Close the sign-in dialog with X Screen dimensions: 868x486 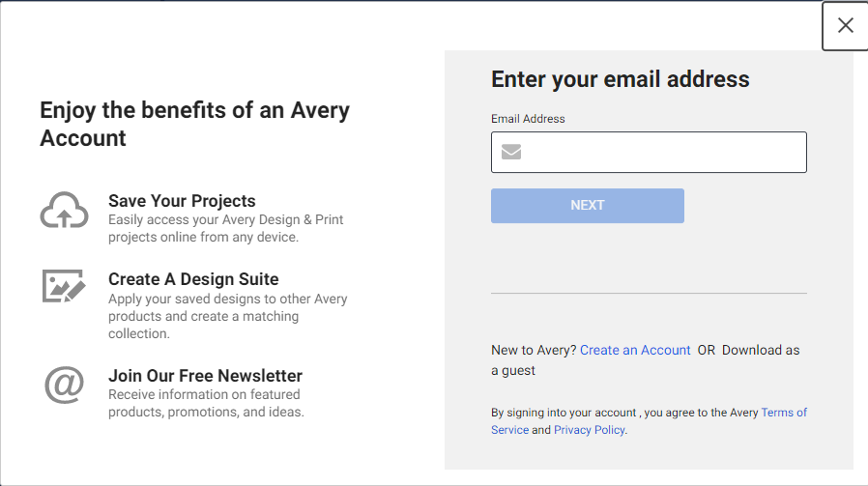click(x=845, y=25)
